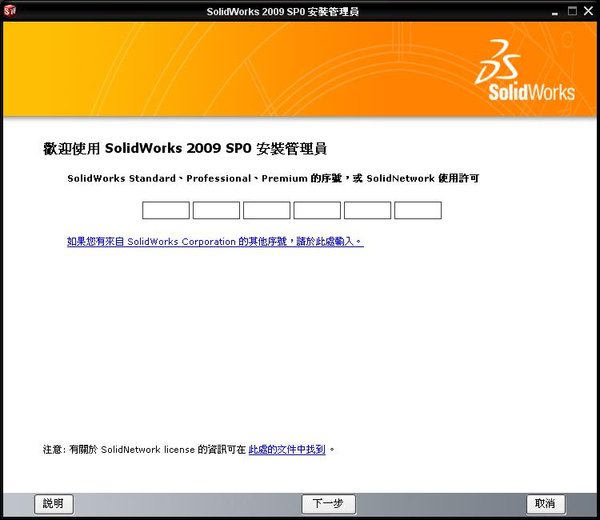Close the installation manager window

coord(589,11)
